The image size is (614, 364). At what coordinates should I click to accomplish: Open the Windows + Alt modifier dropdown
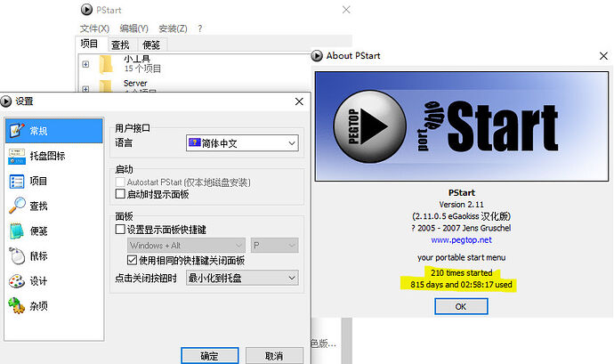click(x=186, y=246)
